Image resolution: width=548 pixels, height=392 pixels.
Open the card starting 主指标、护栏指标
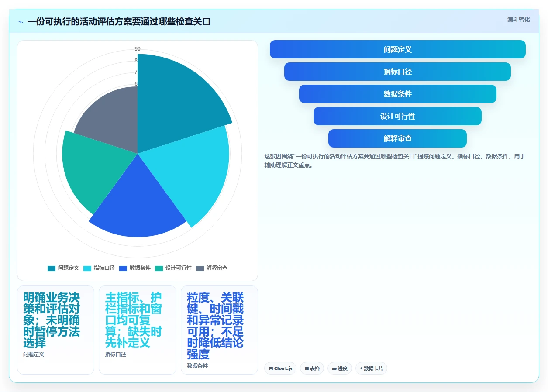point(138,330)
